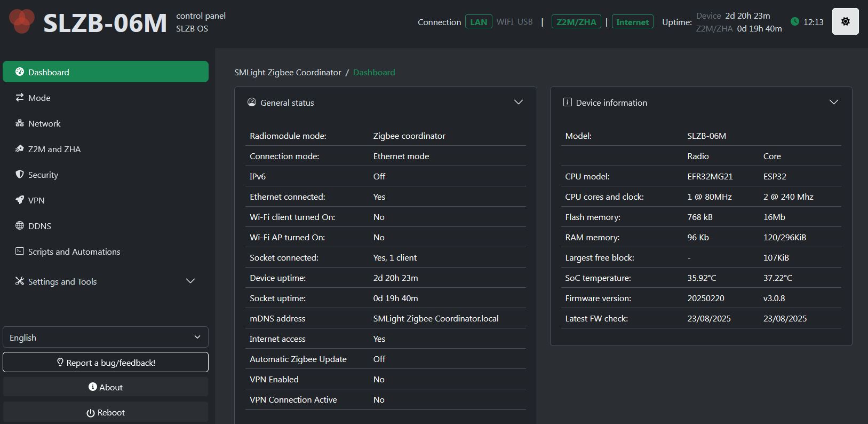868x424 pixels.
Task: Click the SLZB-06M red logo icon
Action: coord(22,21)
